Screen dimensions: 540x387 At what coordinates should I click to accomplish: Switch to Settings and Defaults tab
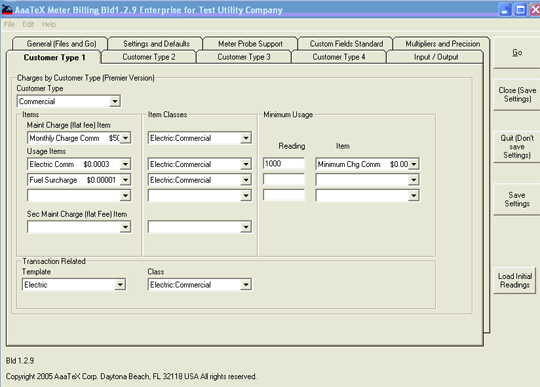156,44
